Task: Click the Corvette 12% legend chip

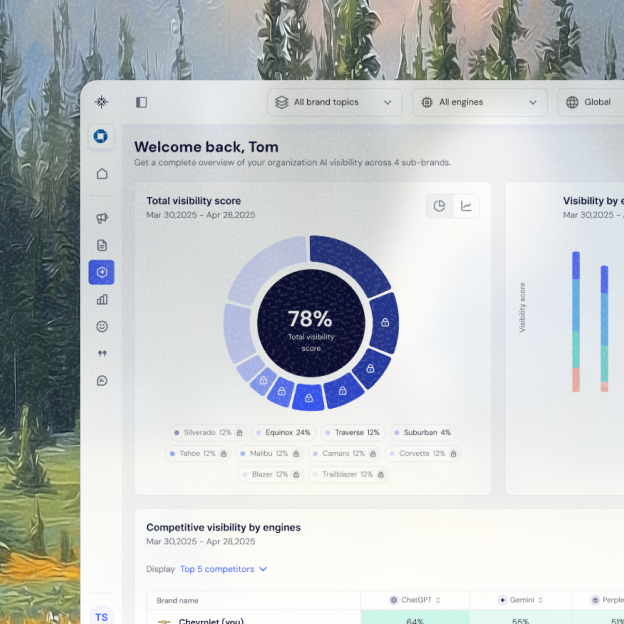Action: tap(423, 454)
